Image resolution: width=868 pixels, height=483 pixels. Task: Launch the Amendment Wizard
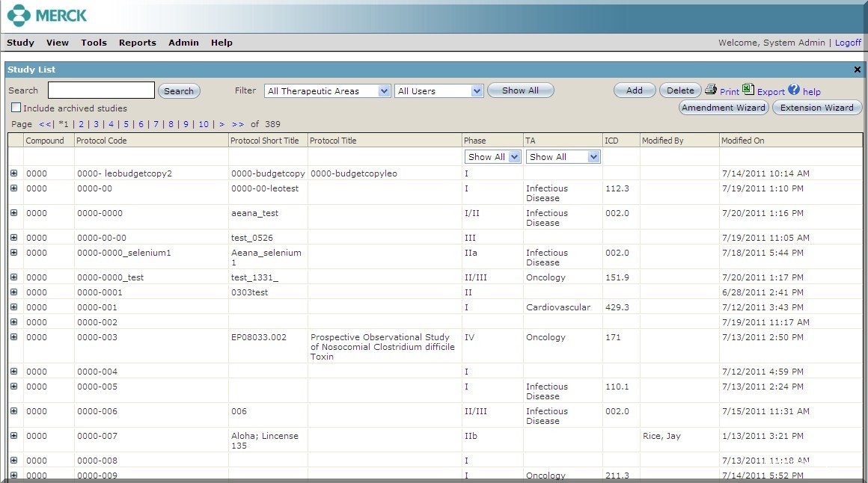[724, 108]
